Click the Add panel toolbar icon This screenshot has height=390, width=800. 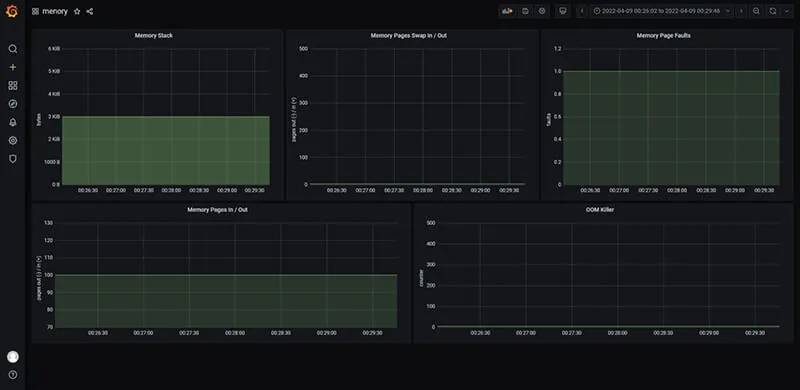(507, 11)
